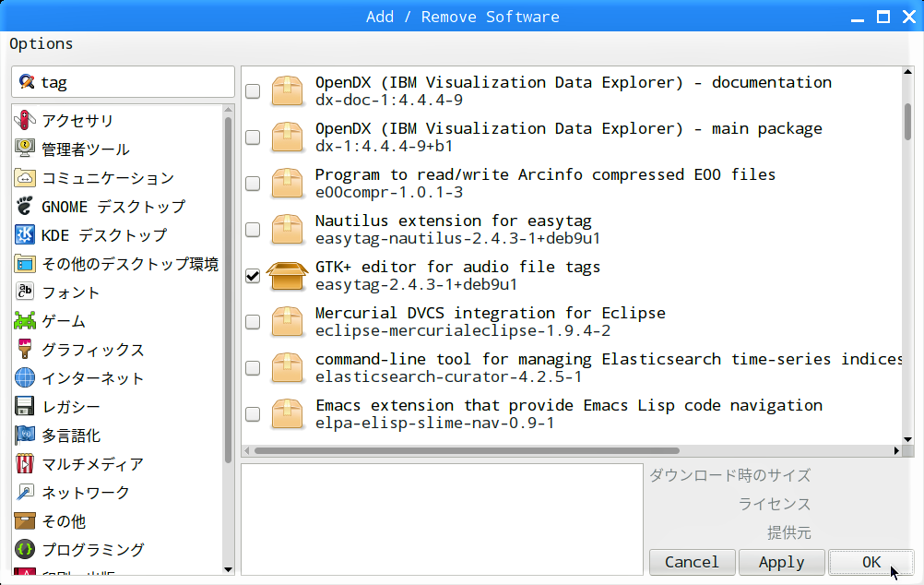Click the category list scroll-up arrow
Screen dimensions: 924x585
[228, 110]
